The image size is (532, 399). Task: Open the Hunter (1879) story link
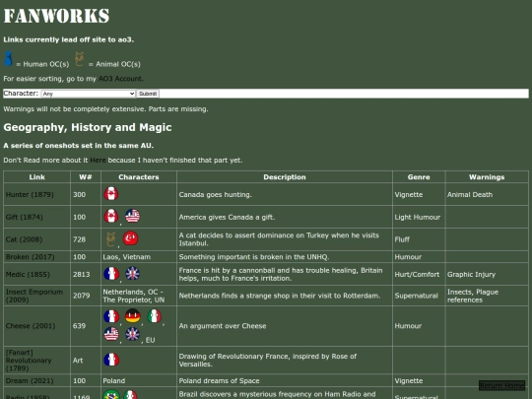coord(30,194)
